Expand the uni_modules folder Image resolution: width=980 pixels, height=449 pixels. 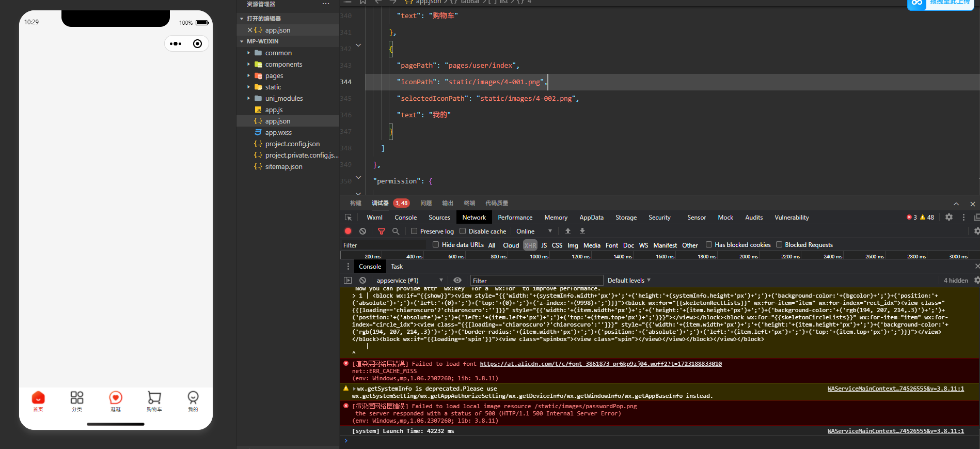pyautogui.click(x=248, y=98)
